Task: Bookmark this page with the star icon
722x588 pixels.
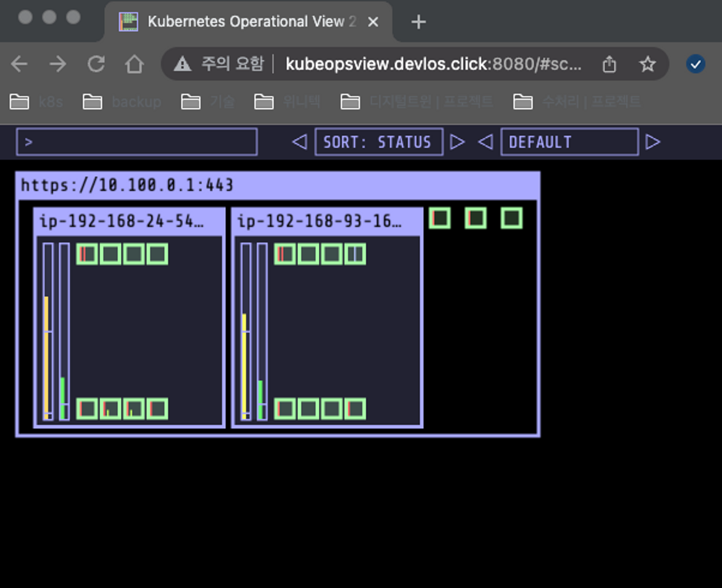Action: point(647,64)
